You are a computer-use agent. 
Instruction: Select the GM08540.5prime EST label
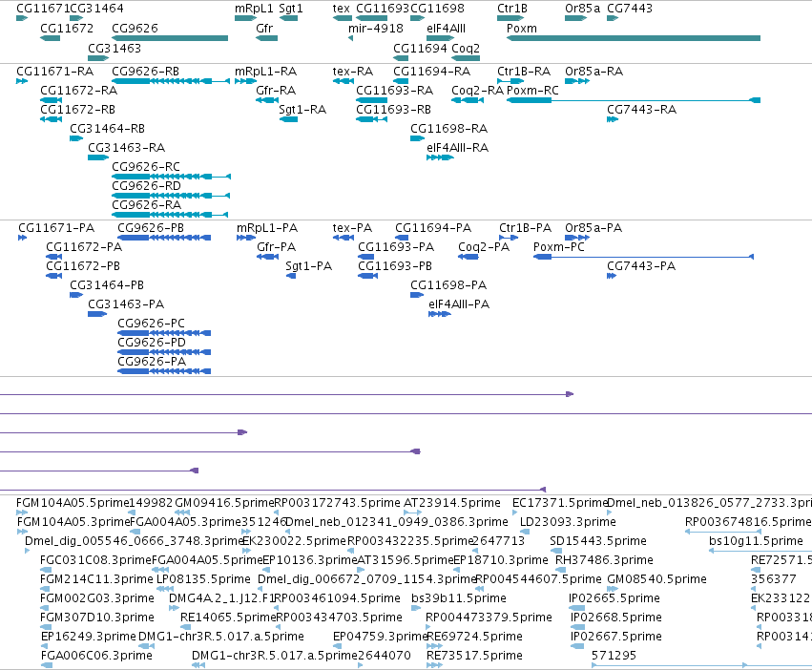pos(656,579)
